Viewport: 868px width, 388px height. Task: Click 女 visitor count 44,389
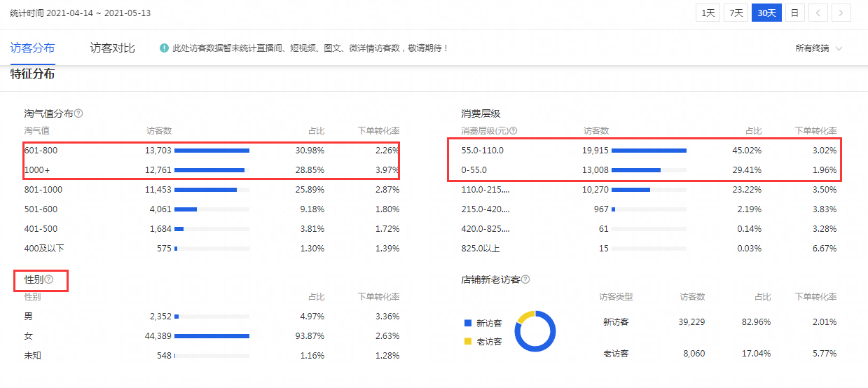[x=158, y=336]
